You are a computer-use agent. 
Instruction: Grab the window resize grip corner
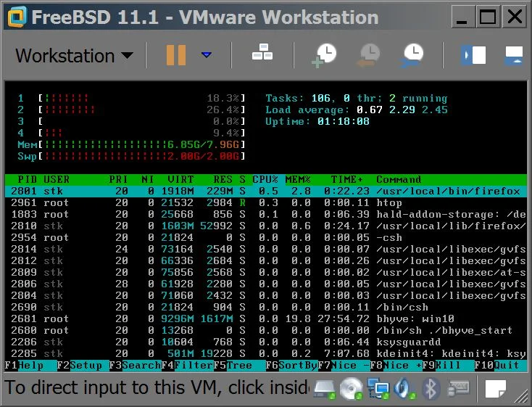[x=521, y=397]
